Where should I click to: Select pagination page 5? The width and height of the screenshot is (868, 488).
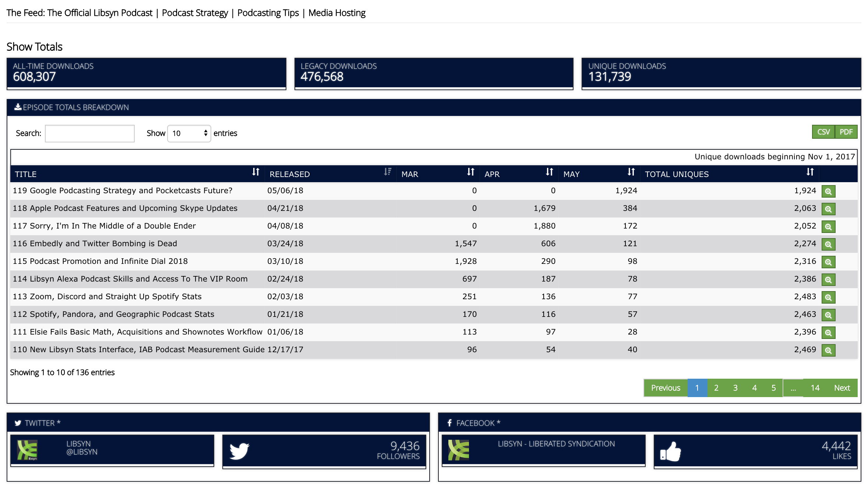774,388
